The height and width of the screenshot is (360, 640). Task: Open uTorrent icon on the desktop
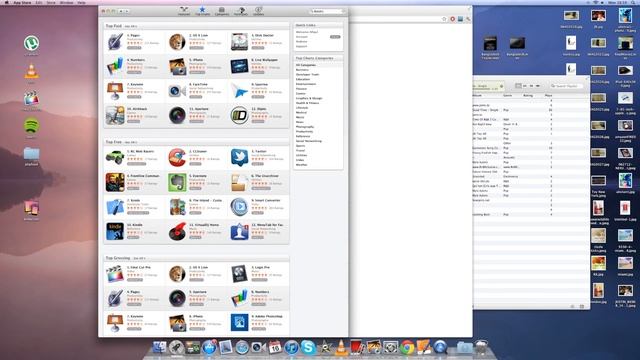coord(31,43)
